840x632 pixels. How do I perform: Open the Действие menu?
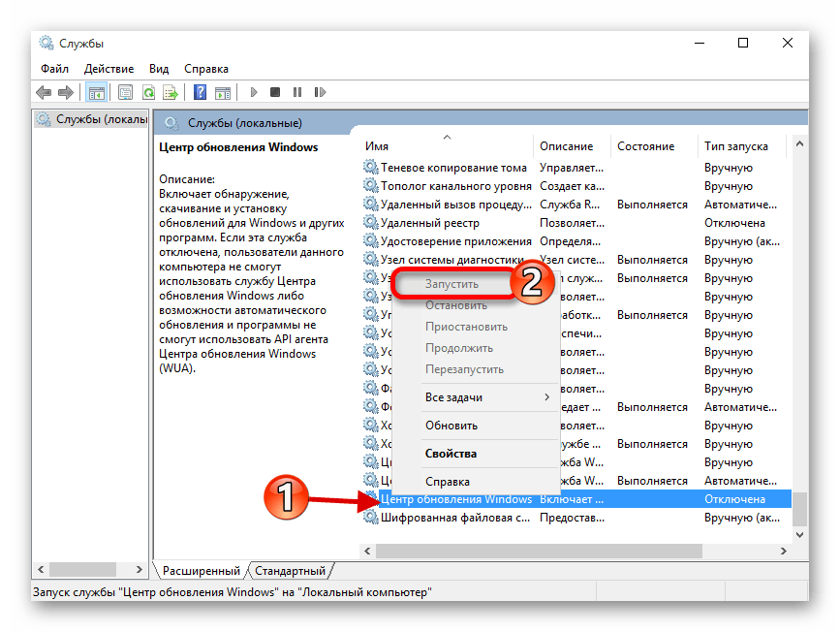109,69
